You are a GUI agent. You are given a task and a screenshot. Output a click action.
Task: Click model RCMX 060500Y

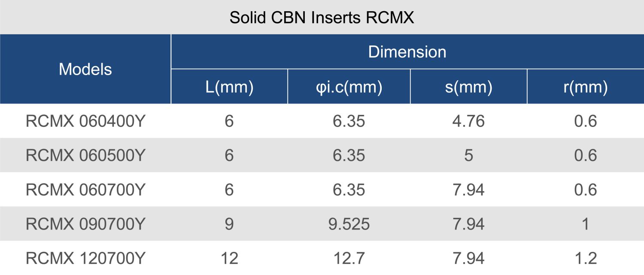tap(86, 155)
